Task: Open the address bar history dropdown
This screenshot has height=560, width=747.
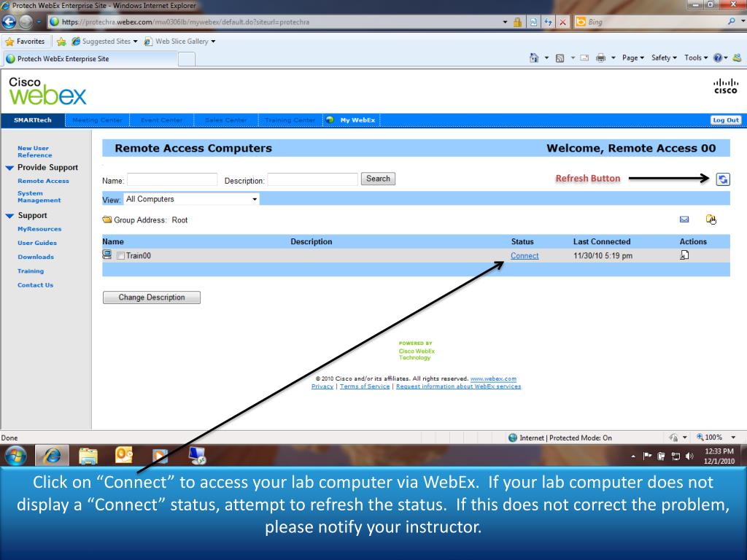Action: [x=505, y=22]
